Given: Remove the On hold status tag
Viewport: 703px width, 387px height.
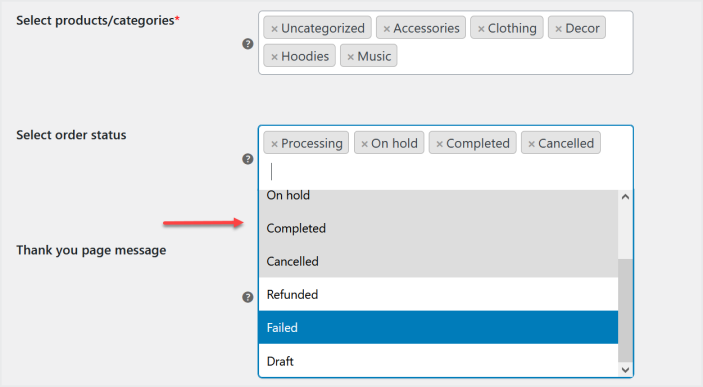Looking at the screenshot, I should 365,144.
